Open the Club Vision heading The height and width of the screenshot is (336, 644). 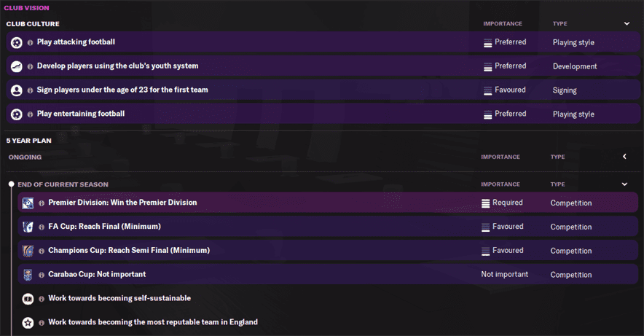click(x=26, y=7)
